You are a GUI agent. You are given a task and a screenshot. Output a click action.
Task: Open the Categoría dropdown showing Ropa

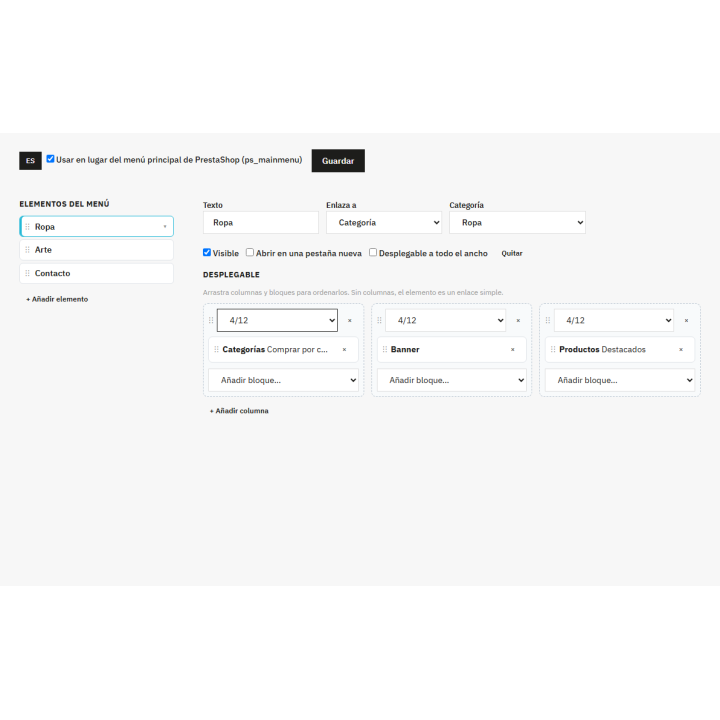(x=518, y=223)
